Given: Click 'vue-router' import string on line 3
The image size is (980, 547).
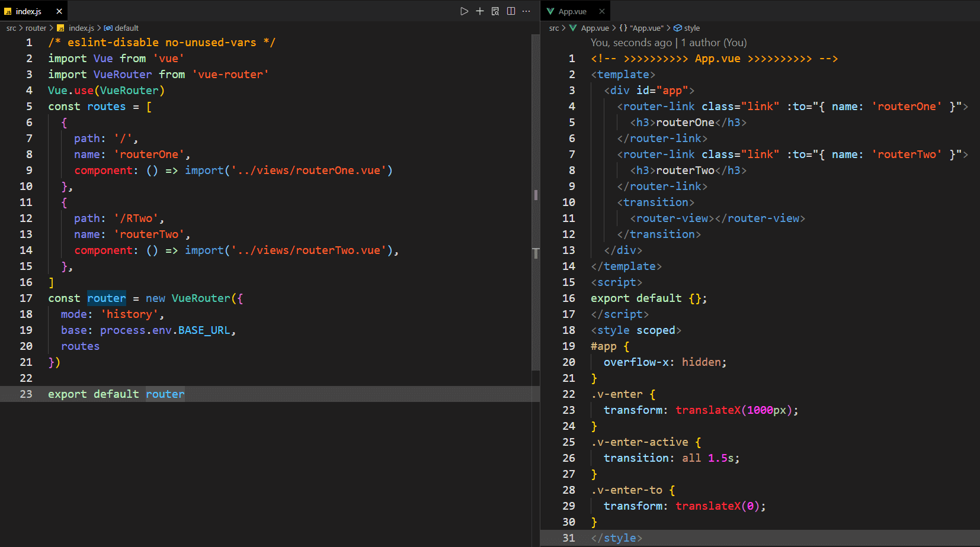Looking at the screenshot, I should pos(230,74).
